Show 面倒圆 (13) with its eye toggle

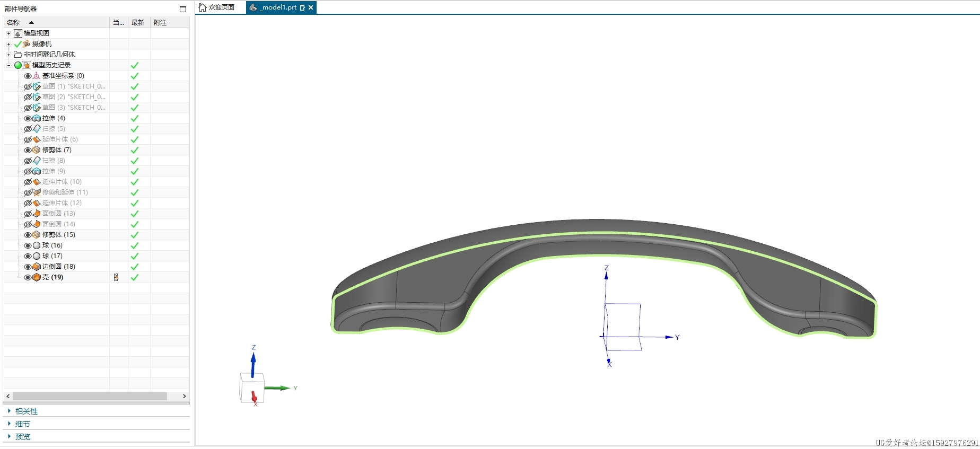tap(28, 214)
